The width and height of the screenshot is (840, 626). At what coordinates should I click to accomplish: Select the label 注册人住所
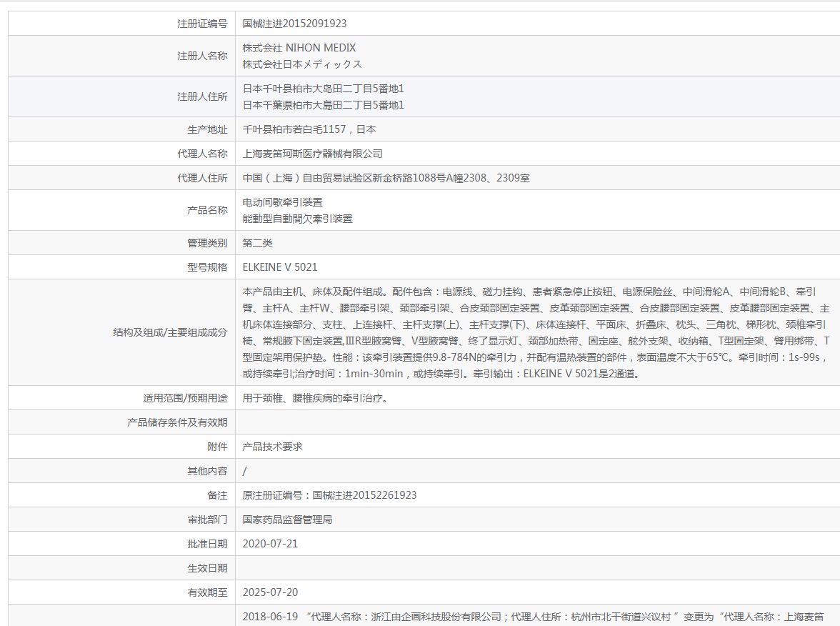(202, 96)
